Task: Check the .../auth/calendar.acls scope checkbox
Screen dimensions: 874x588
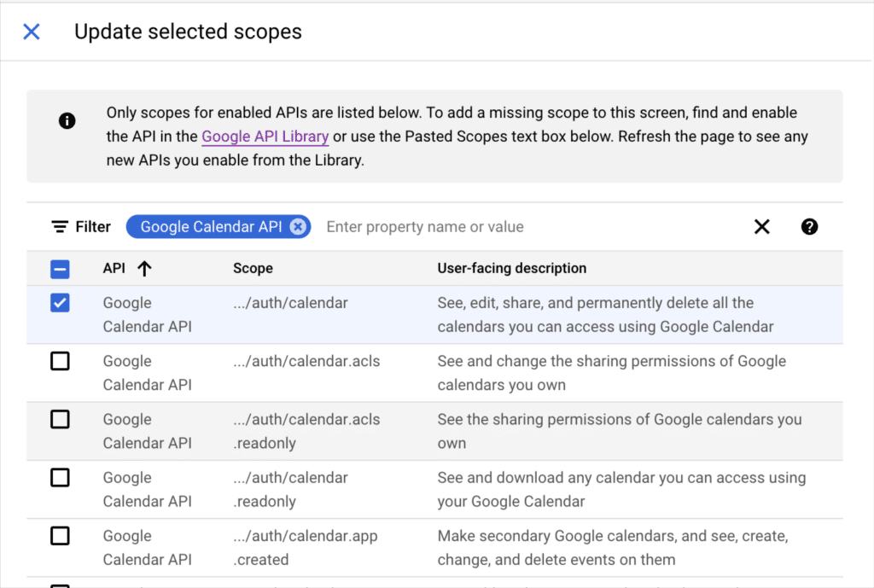Action: [60, 361]
